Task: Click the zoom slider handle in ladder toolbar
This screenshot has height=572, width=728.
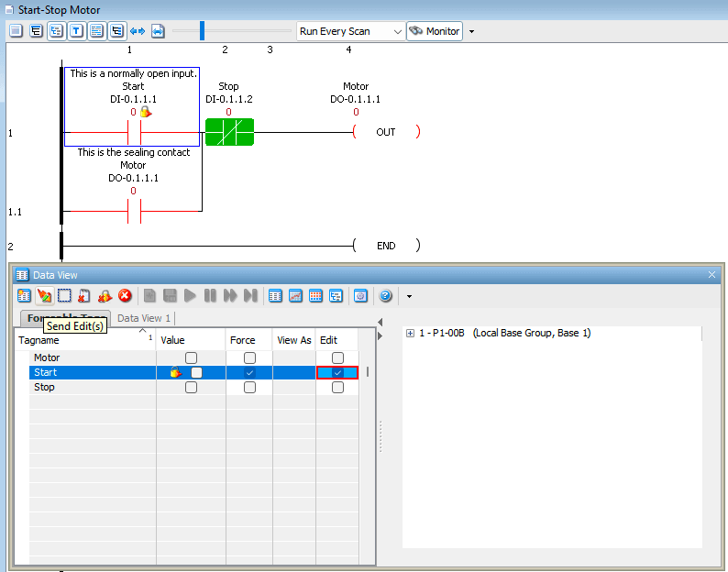Action: [202, 31]
